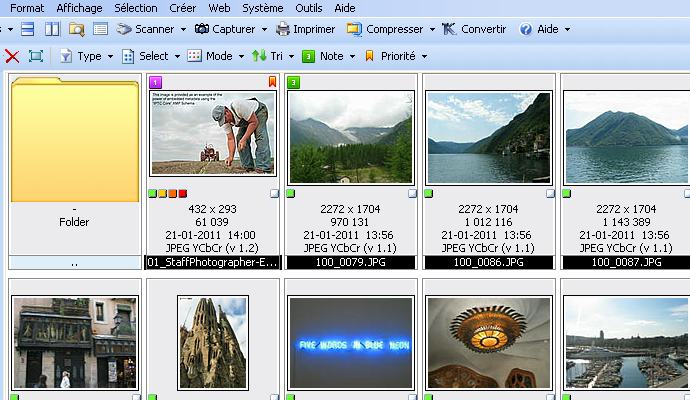Expand the Select dropdown arrow

click(x=177, y=56)
